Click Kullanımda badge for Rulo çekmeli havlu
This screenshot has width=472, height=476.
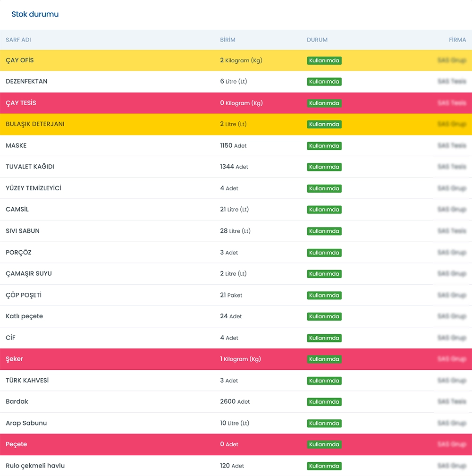coord(324,466)
